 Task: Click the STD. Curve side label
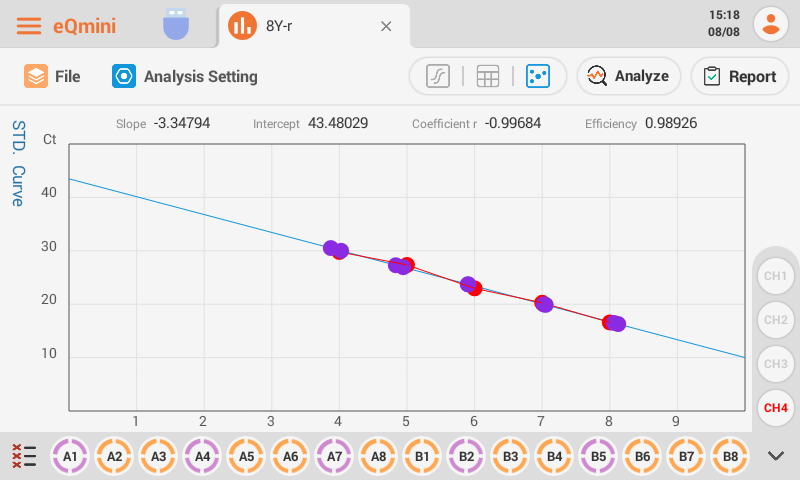pyautogui.click(x=18, y=164)
